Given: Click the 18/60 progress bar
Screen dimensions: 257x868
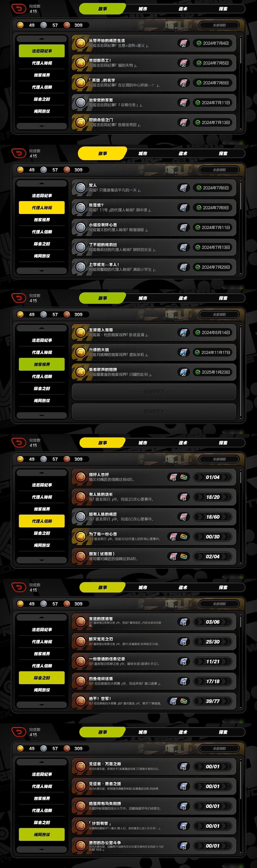Looking at the screenshot, I should (213, 517).
